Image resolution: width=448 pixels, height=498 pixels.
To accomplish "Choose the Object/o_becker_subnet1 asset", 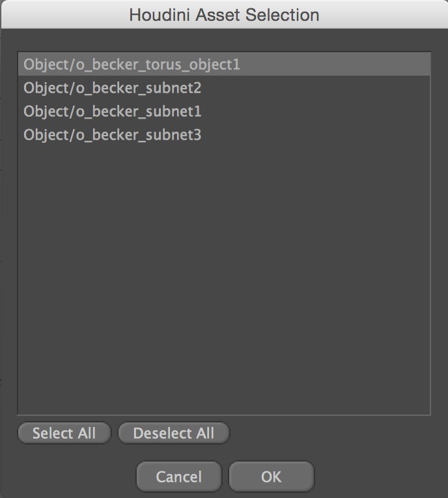I will 224,111.
